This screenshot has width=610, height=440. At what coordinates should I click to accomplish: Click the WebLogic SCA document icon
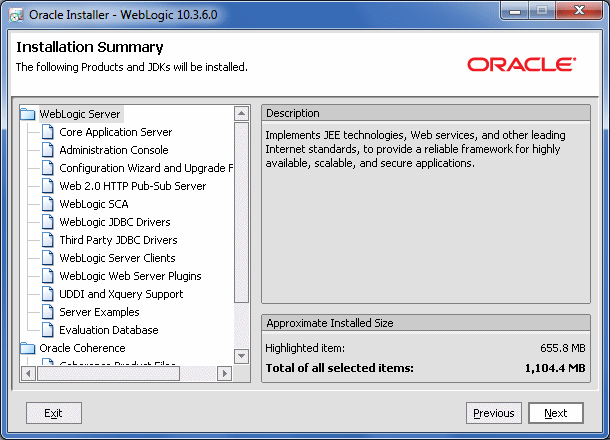48,204
